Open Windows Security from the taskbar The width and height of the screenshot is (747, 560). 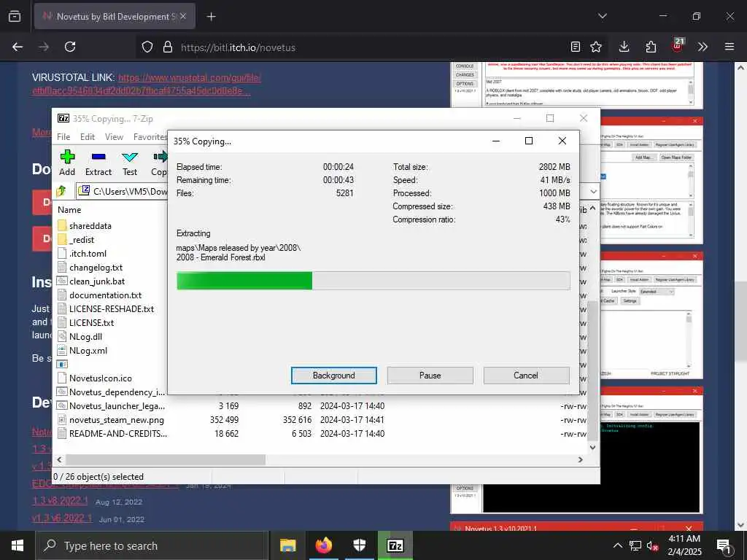[x=360, y=545]
